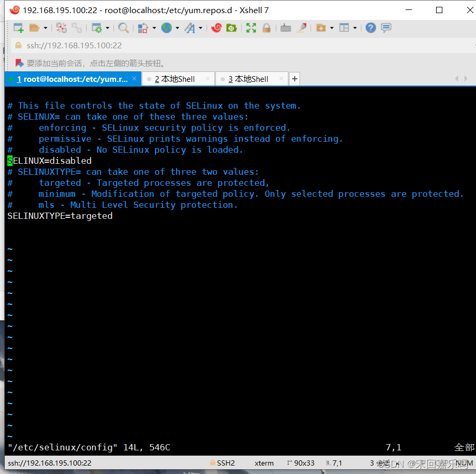Expand the font icon dropdown arrow
The width and height of the screenshot is (476, 474).
pyautogui.click(x=201, y=27)
